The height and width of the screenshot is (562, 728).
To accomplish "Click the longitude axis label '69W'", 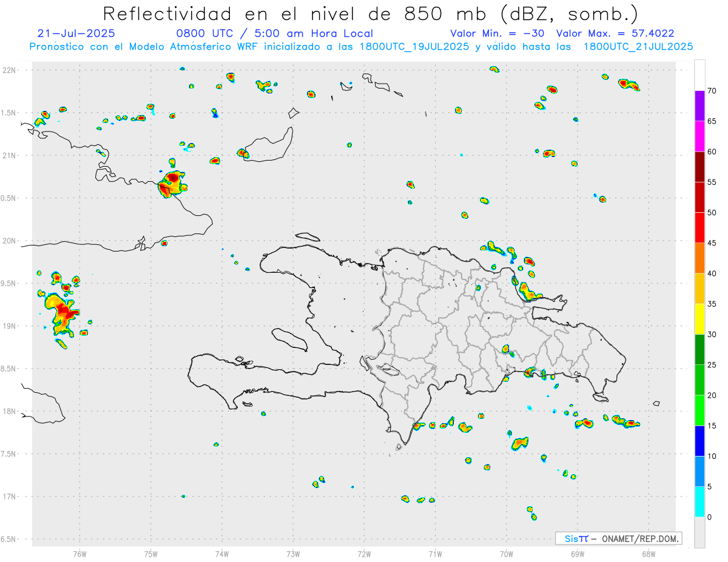I will click(578, 553).
